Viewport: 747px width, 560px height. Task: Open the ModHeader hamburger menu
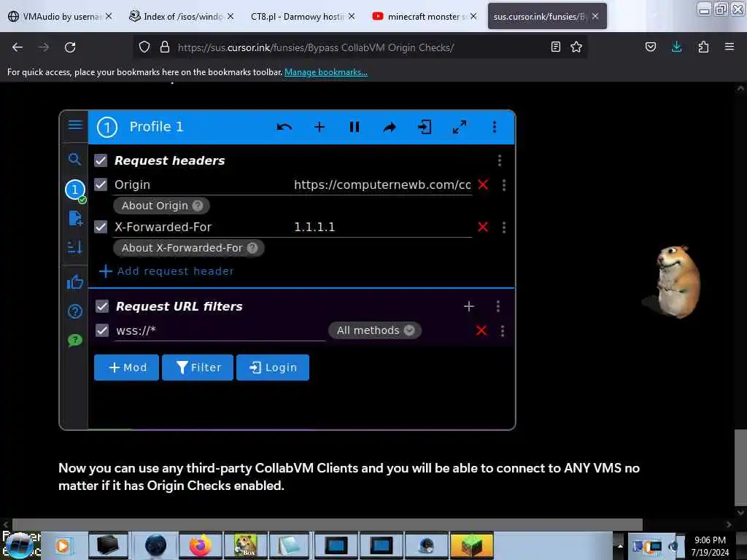[x=75, y=125]
